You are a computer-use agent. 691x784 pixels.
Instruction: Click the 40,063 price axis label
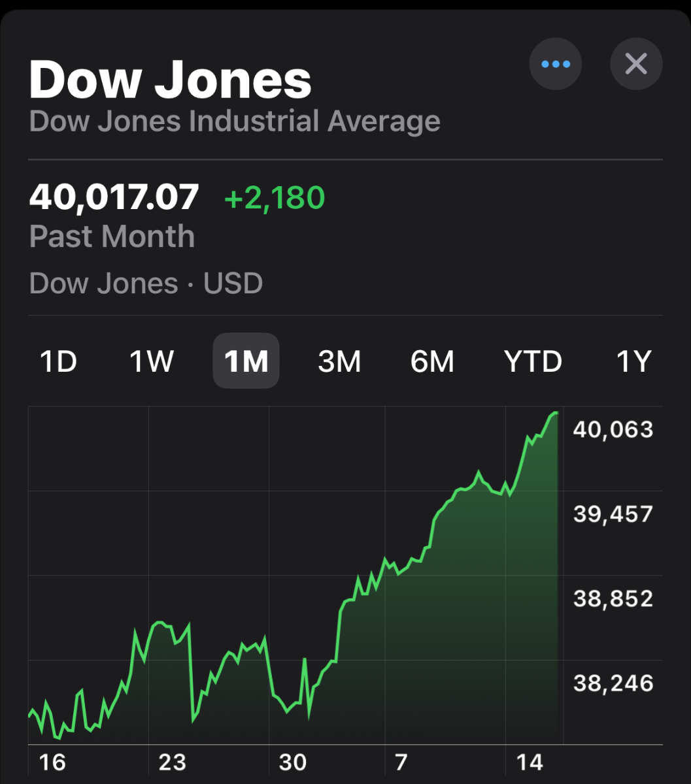pyautogui.click(x=613, y=429)
